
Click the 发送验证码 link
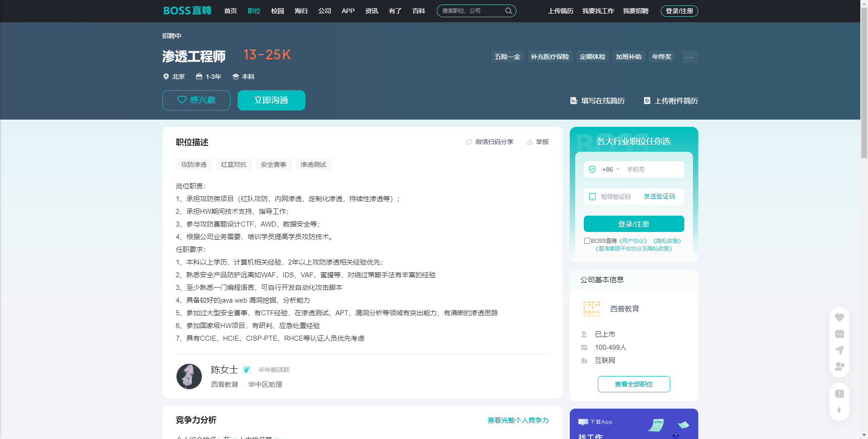click(x=659, y=196)
